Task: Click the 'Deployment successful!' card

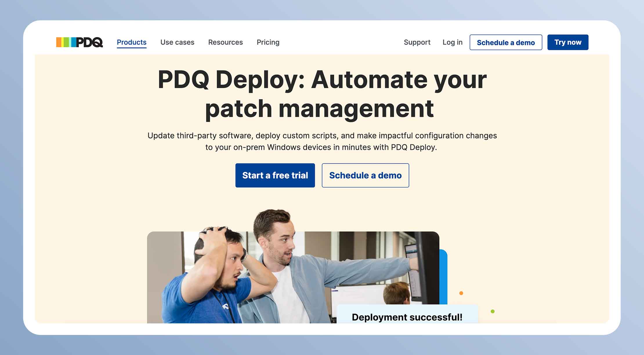Action: [407, 314]
